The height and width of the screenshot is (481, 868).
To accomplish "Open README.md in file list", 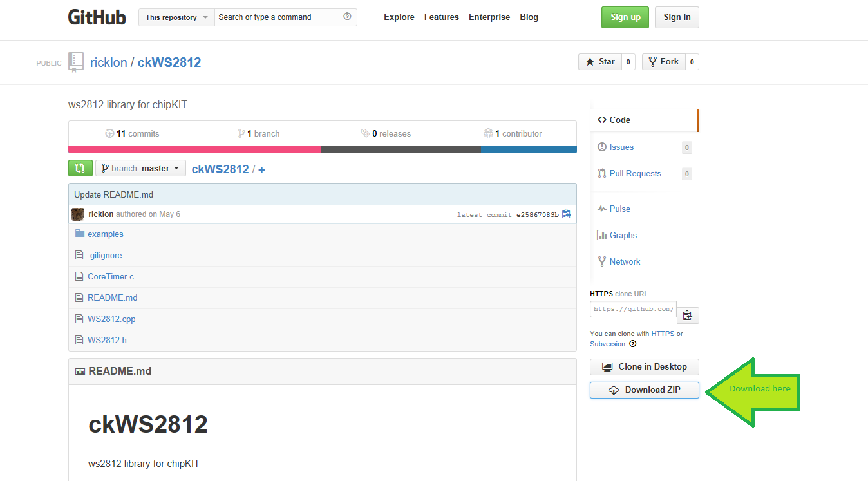I will pyautogui.click(x=113, y=298).
